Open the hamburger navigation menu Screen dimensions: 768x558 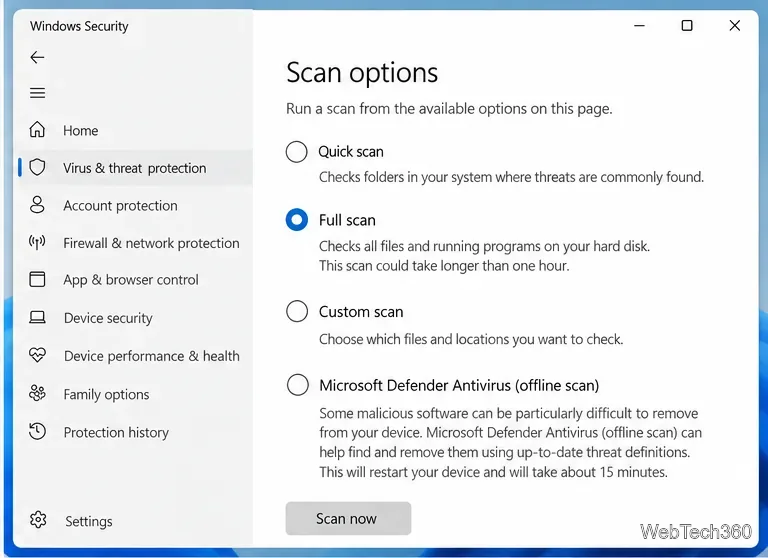37,93
